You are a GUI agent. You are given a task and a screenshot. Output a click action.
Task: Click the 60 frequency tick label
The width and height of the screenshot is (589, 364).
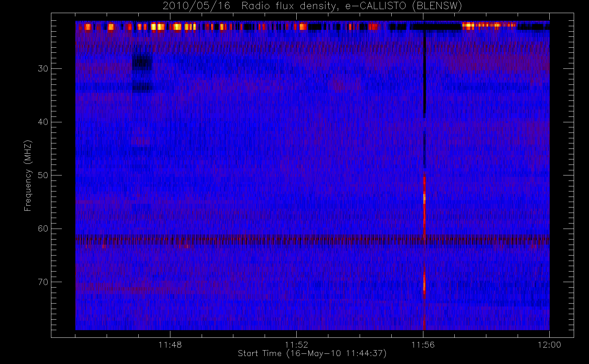click(x=43, y=229)
